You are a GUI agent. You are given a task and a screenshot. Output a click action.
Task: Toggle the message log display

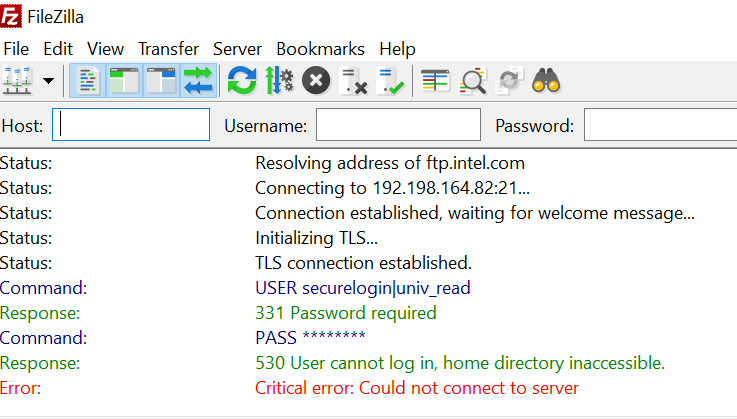click(88, 80)
